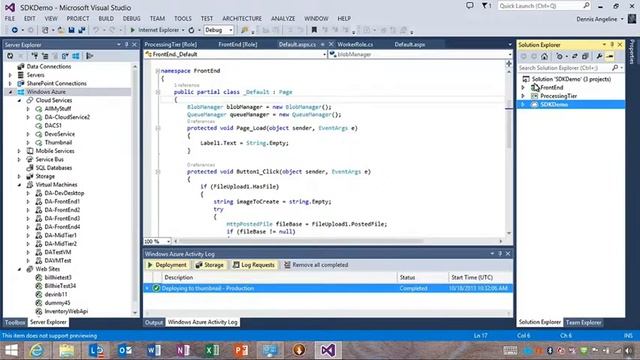Click the browser Refresh icon in toolbar

191,30
